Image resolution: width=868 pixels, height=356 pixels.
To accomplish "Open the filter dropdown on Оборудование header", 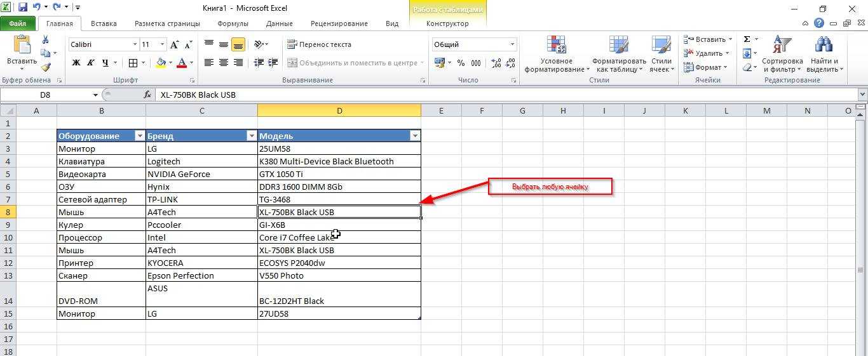I will pyautogui.click(x=140, y=136).
